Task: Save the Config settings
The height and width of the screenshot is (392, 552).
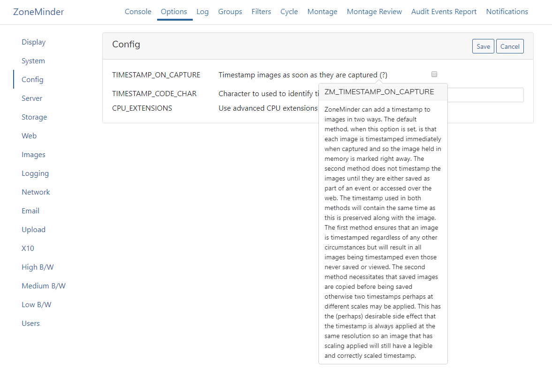Action: [483, 46]
